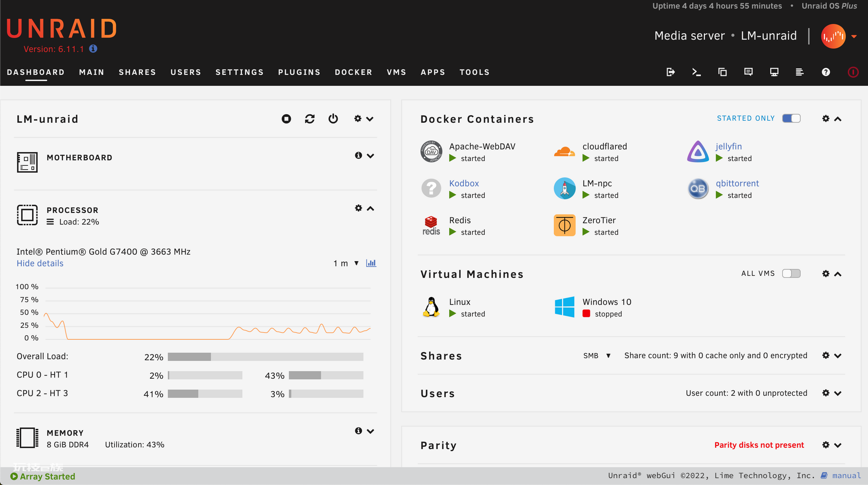This screenshot has height=485, width=868.
Task: Click the version info icon beside 6.11.1
Action: coord(93,49)
